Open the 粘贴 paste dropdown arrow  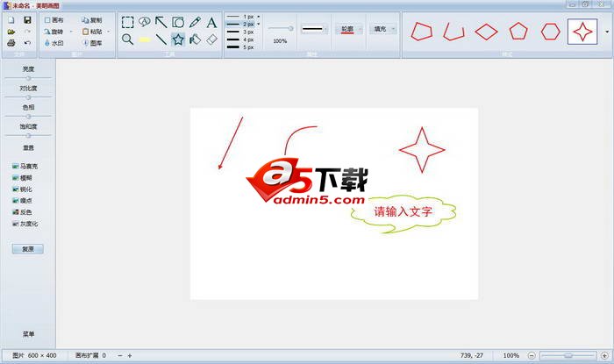tap(109, 32)
